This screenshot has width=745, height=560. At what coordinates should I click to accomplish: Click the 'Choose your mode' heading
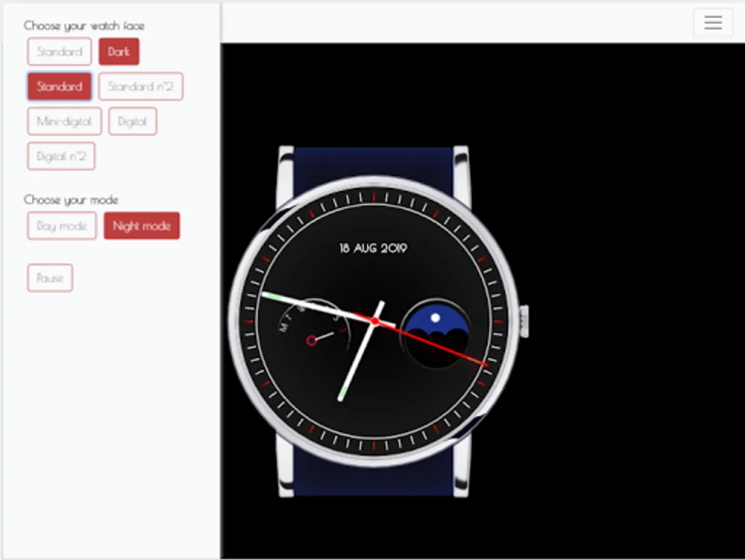pyautogui.click(x=71, y=200)
